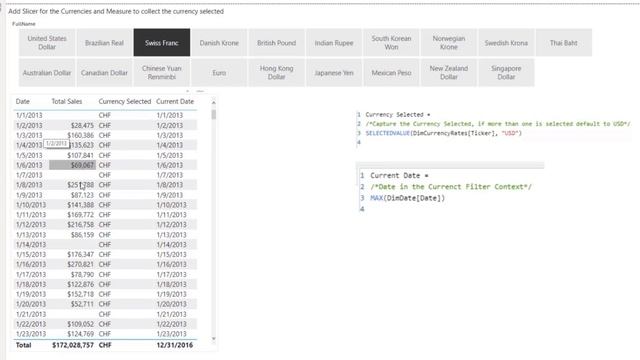The image size is (640, 360).
Task: Click the $122,876 total sales cell
Action: click(80, 284)
